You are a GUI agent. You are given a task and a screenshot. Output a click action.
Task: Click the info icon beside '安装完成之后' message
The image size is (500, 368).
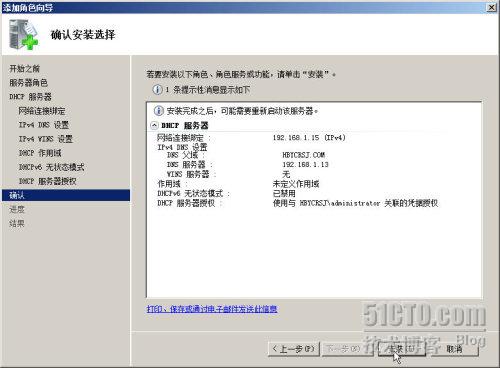point(159,111)
